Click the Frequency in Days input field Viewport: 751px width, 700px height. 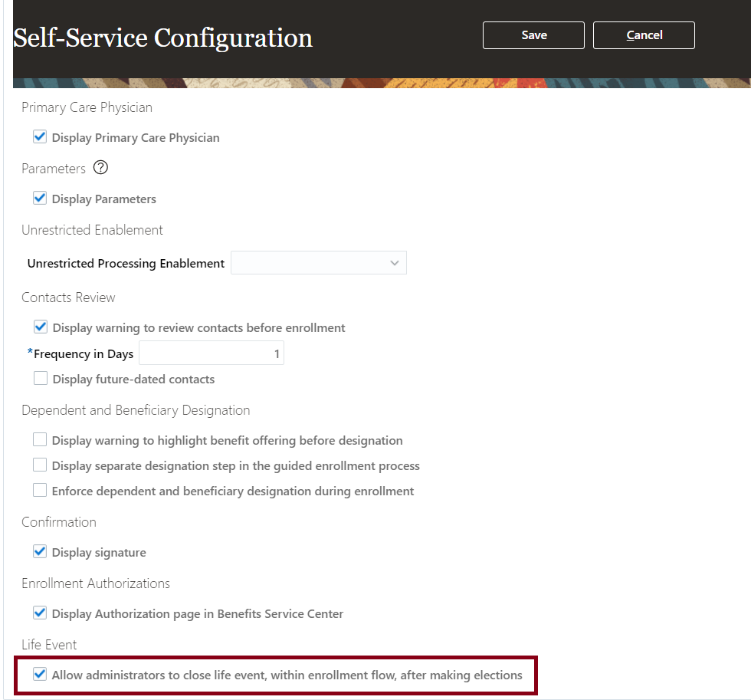point(212,353)
